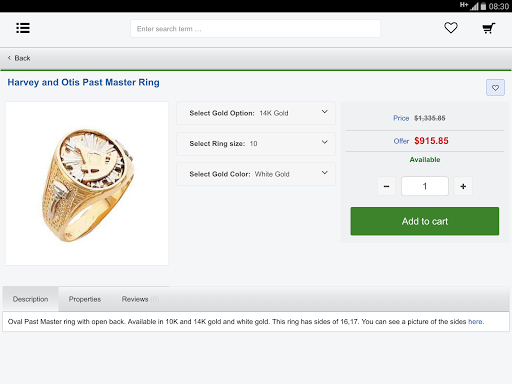Click the quantity input field
This screenshot has width=512, height=384.
[425, 186]
